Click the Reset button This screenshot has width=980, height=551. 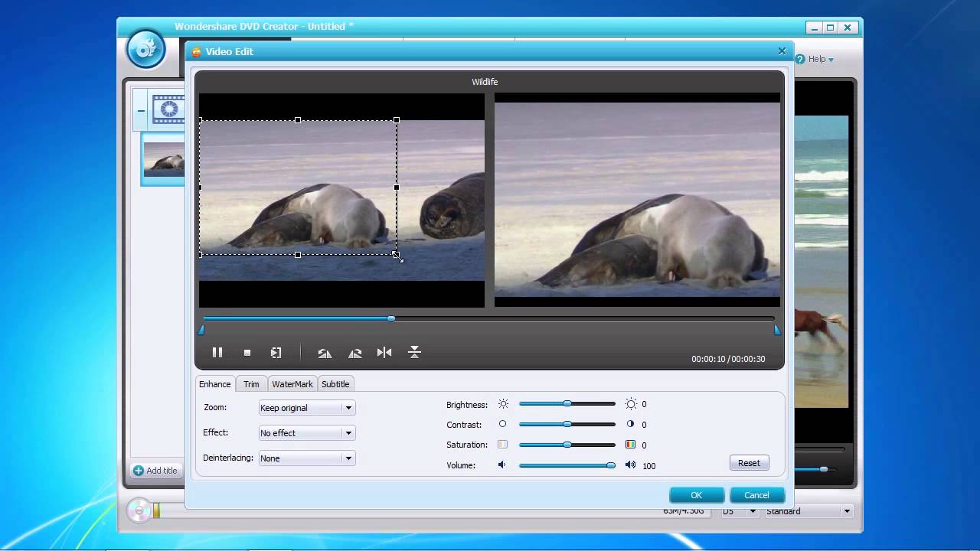point(749,463)
